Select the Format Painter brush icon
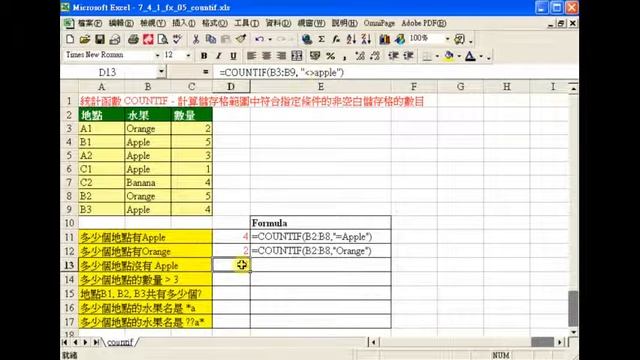 click(241, 39)
